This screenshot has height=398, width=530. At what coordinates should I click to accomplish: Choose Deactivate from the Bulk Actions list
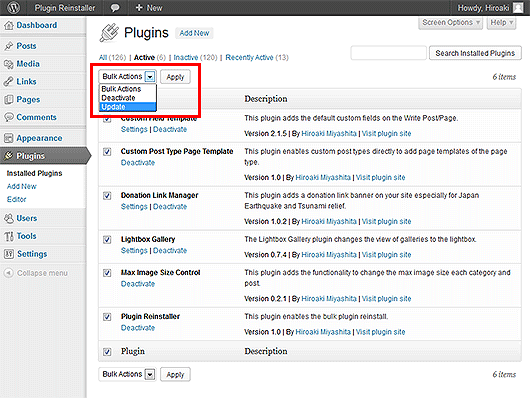coord(128,98)
